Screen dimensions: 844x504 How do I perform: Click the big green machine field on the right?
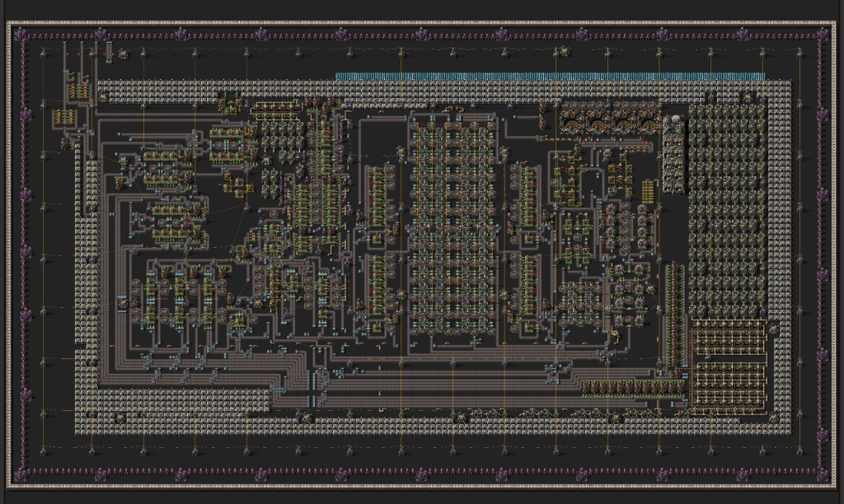(727, 211)
